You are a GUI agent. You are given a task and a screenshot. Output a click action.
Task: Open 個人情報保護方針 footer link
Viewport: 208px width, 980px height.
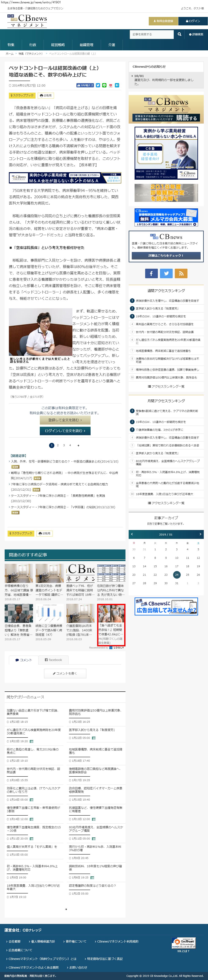coord(43,941)
